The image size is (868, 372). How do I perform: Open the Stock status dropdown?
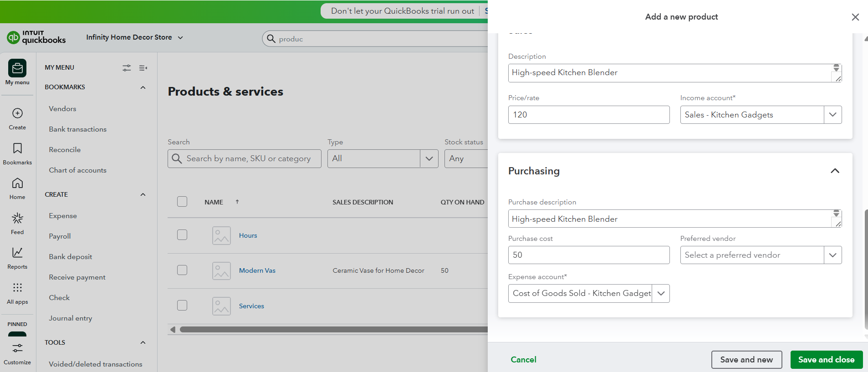click(x=466, y=158)
